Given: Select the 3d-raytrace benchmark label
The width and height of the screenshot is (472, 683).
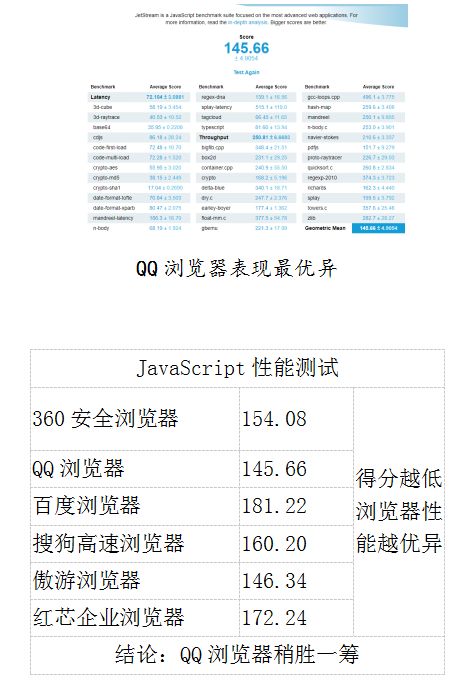Looking at the screenshot, I should point(106,117).
